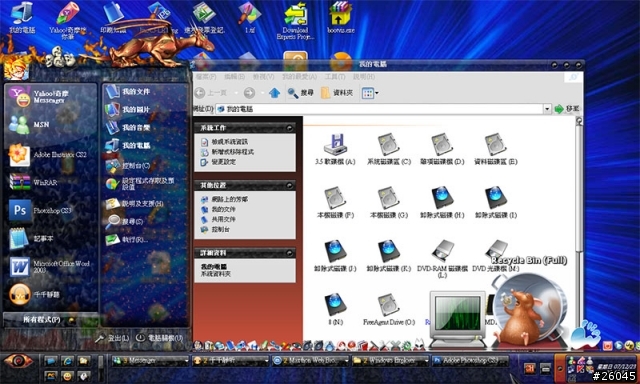The image size is (640, 384).
Task: Select 卸除式磁碟 (H:) removable drive
Action: click(442, 202)
